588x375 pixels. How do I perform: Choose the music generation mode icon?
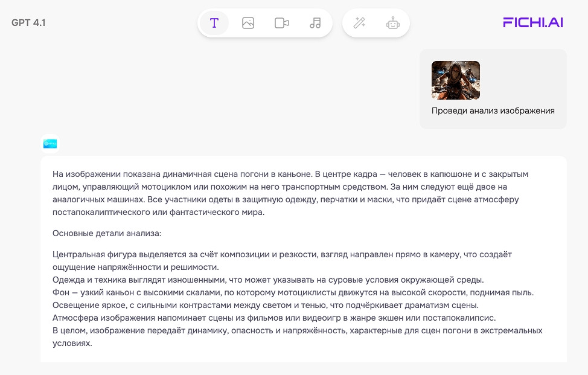click(x=315, y=23)
